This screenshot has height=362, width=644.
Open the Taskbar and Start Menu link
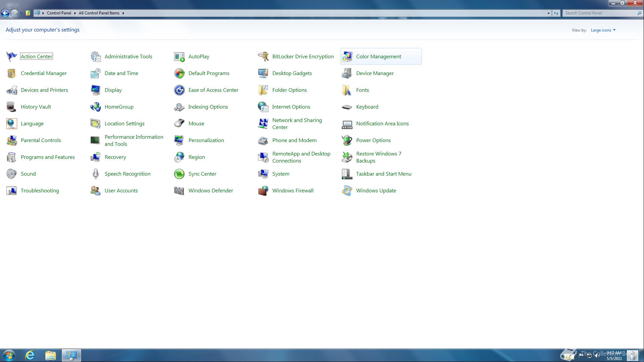(384, 174)
